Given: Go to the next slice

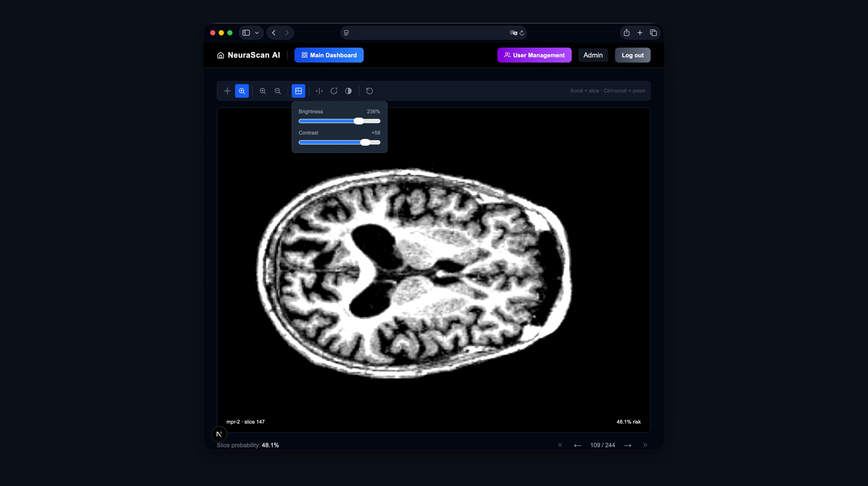Looking at the screenshot, I should 627,445.
